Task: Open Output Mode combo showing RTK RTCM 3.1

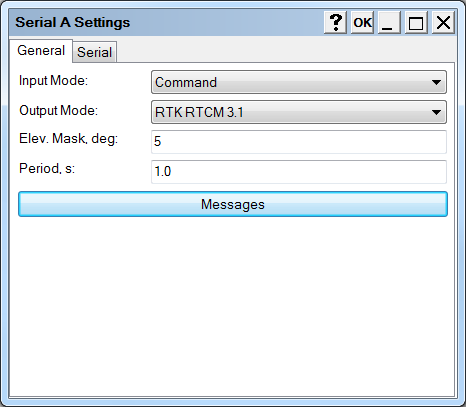Action: [299, 112]
